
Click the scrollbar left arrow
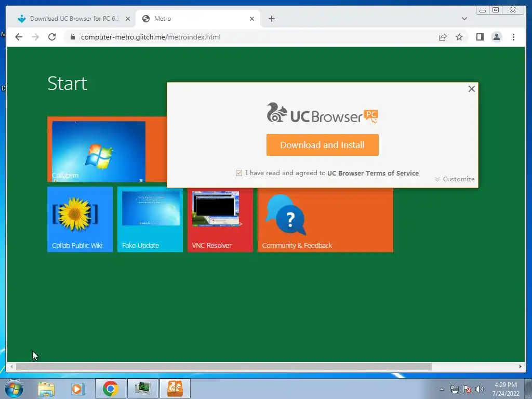click(11, 366)
